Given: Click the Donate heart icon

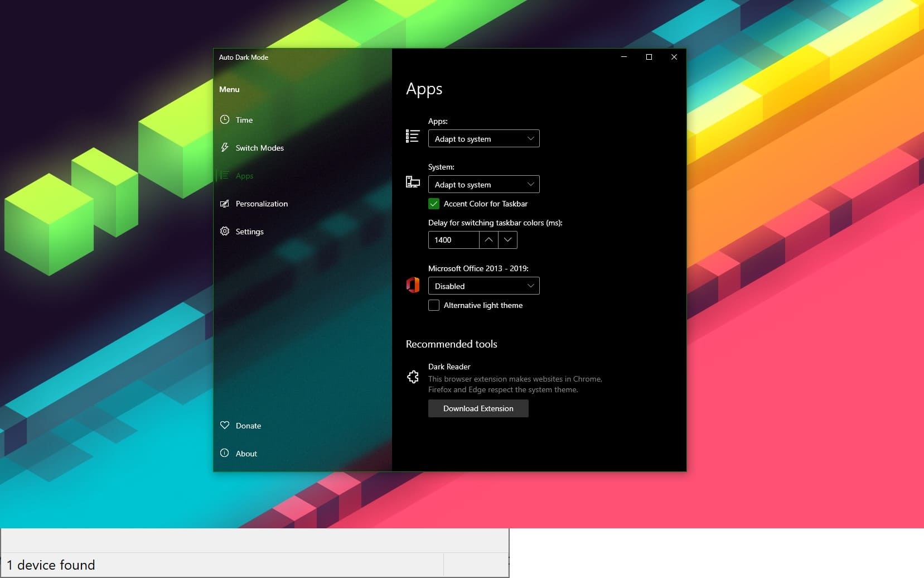Looking at the screenshot, I should click(225, 425).
